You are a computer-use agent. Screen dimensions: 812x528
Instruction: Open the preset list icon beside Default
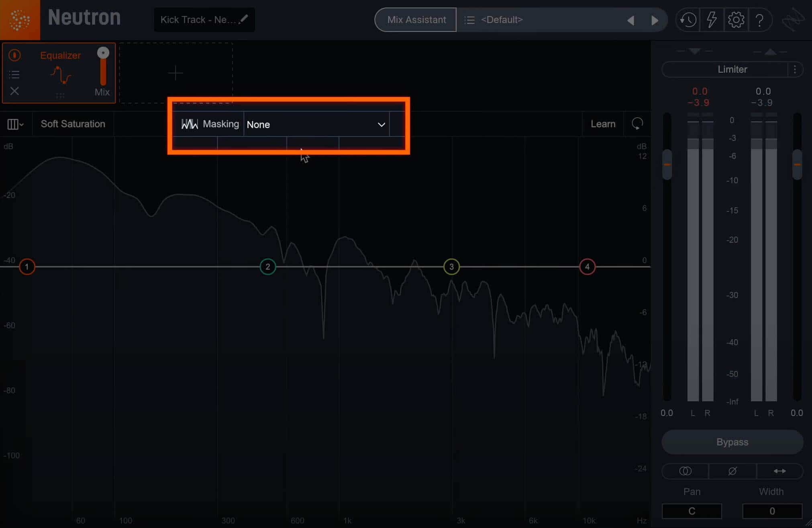[469, 20]
